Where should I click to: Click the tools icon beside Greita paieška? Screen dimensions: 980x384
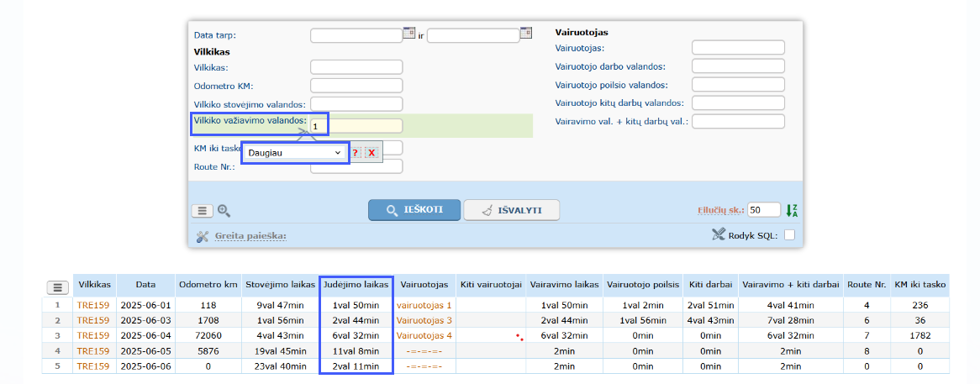tap(202, 237)
